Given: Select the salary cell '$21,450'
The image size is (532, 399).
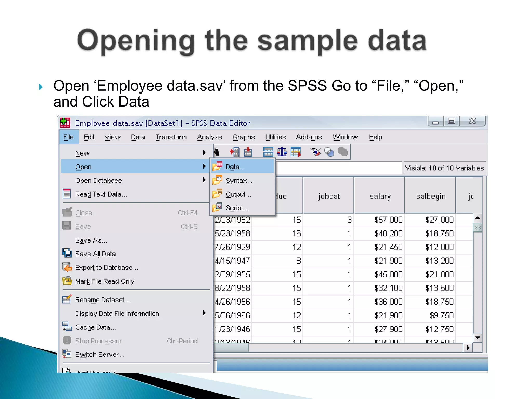Looking at the screenshot, I should [380, 247].
